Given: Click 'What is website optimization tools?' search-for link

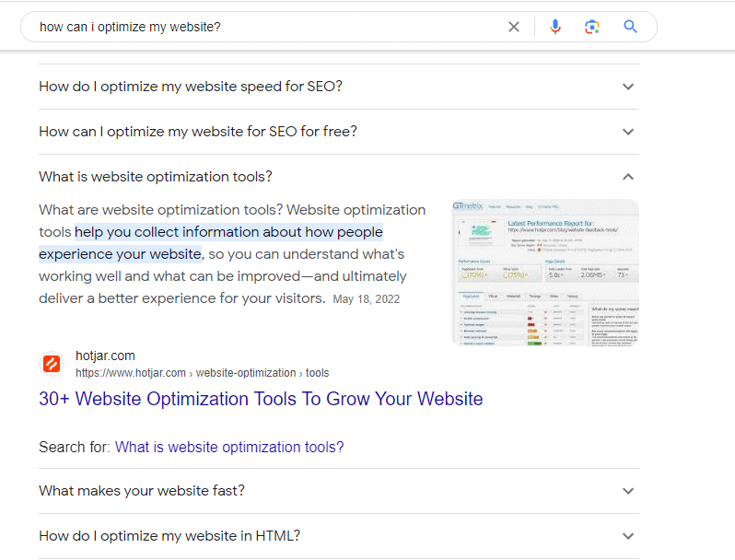Looking at the screenshot, I should [x=229, y=447].
